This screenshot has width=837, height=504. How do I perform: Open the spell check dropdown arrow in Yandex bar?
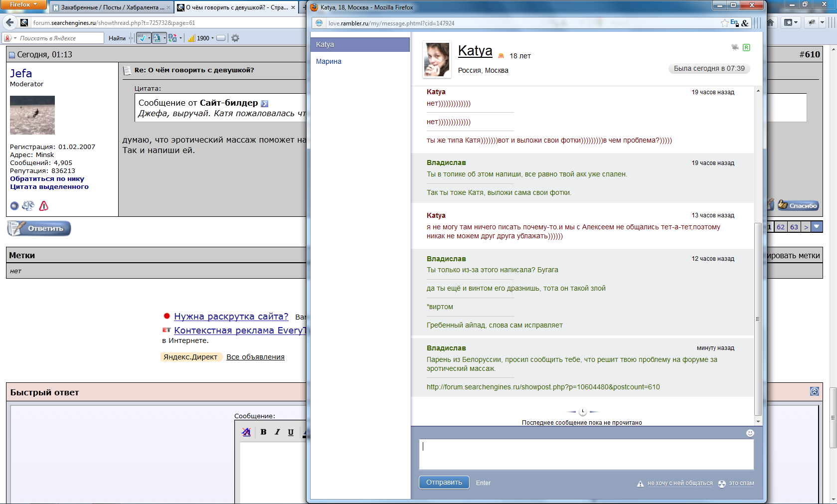tap(149, 38)
